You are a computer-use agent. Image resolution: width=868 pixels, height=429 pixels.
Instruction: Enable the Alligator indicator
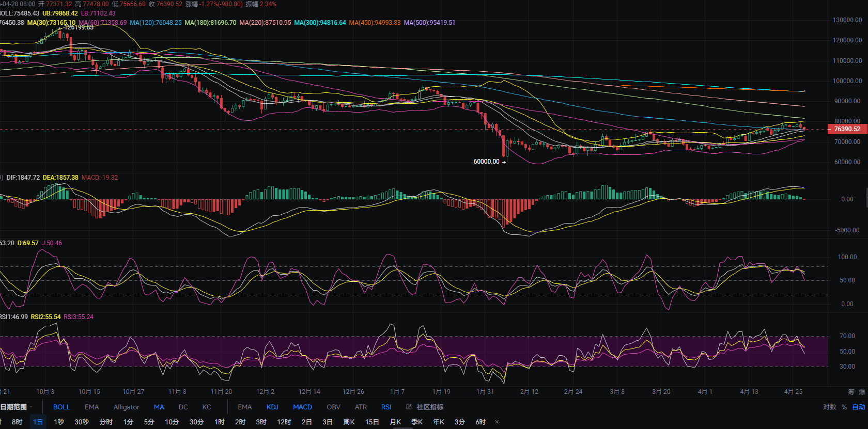point(126,407)
